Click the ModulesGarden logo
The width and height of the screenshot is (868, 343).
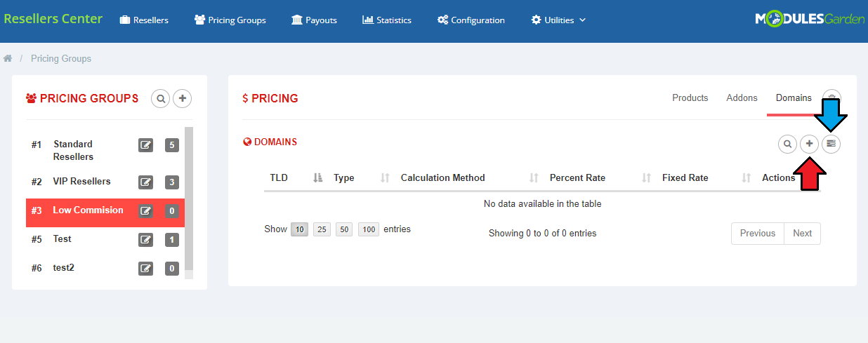810,19
